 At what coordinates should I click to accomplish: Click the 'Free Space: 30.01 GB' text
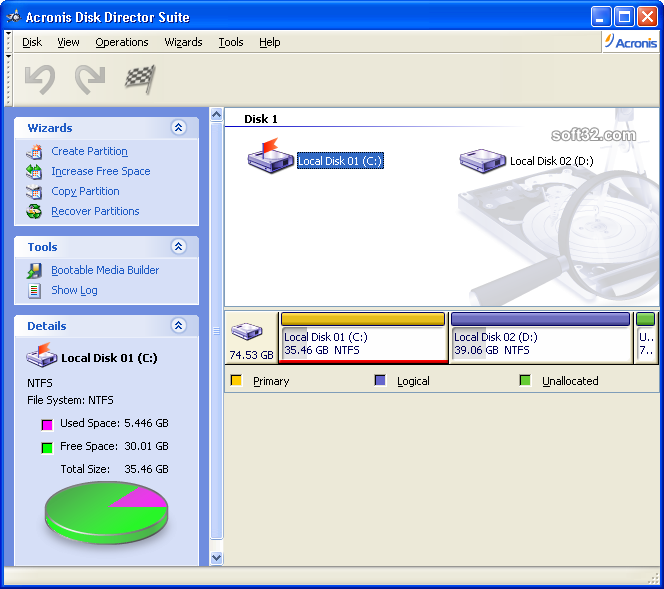(114, 446)
